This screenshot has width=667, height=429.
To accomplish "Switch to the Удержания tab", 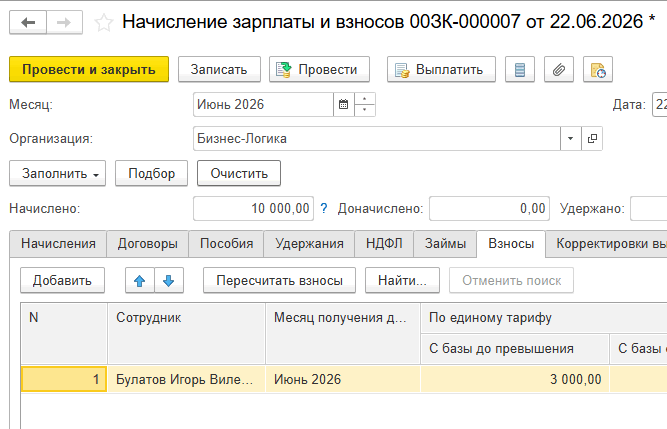I will pyautogui.click(x=309, y=244).
